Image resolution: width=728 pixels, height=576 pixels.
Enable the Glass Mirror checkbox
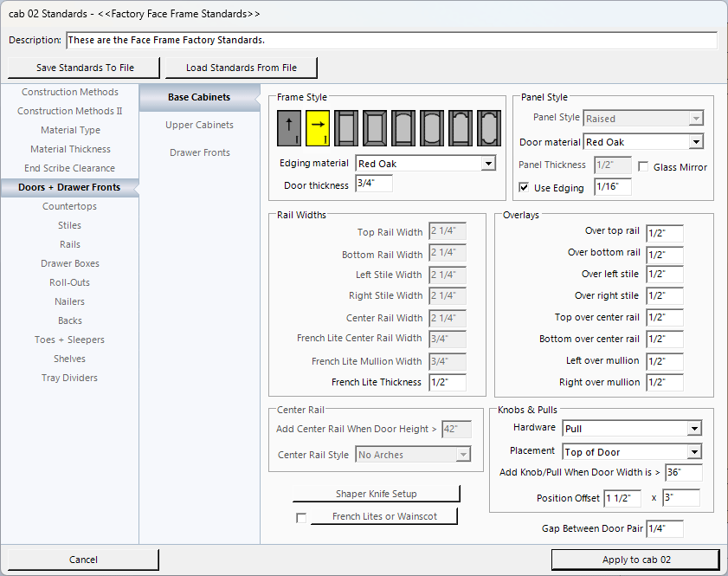tap(643, 166)
